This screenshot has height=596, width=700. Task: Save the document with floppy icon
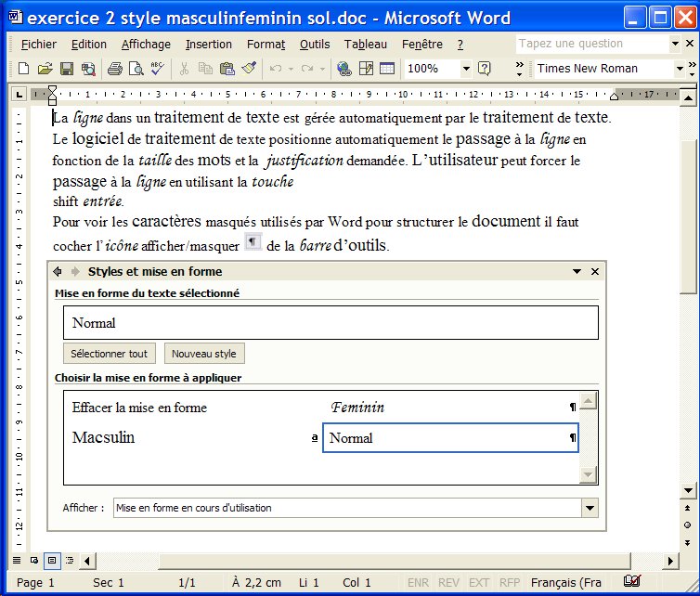[67, 69]
